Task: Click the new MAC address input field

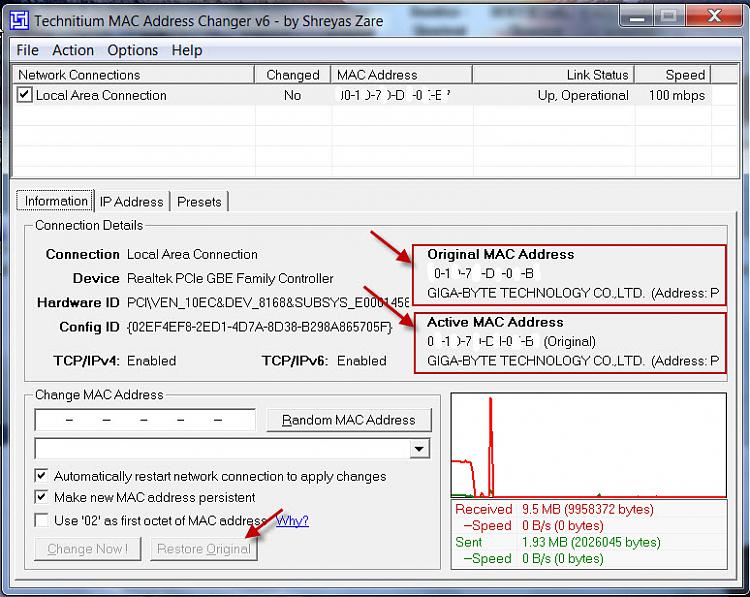Action: tap(145, 420)
